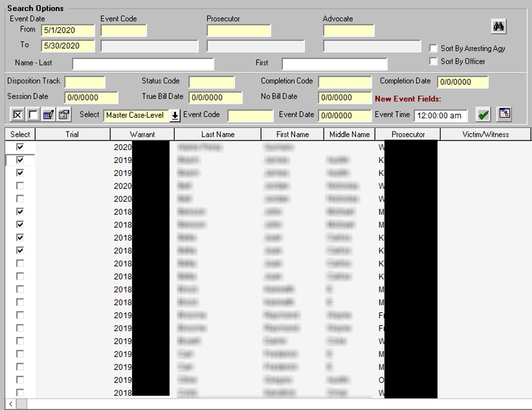Image resolution: width=532 pixels, height=410 pixels.
Task: Enable Sort By Arresting Agy
Action: (433, 49)
